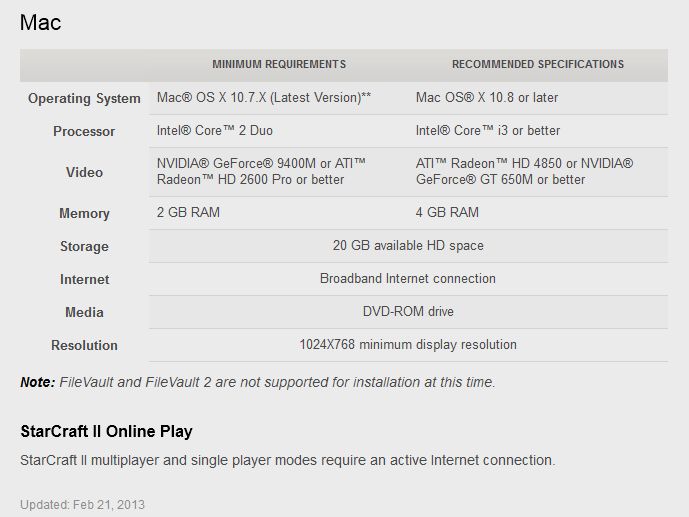Click the Broadband Internet connection cell
The width and height of the screenshot is (689, 517).
pyautogui.click(x=408, y=278)
